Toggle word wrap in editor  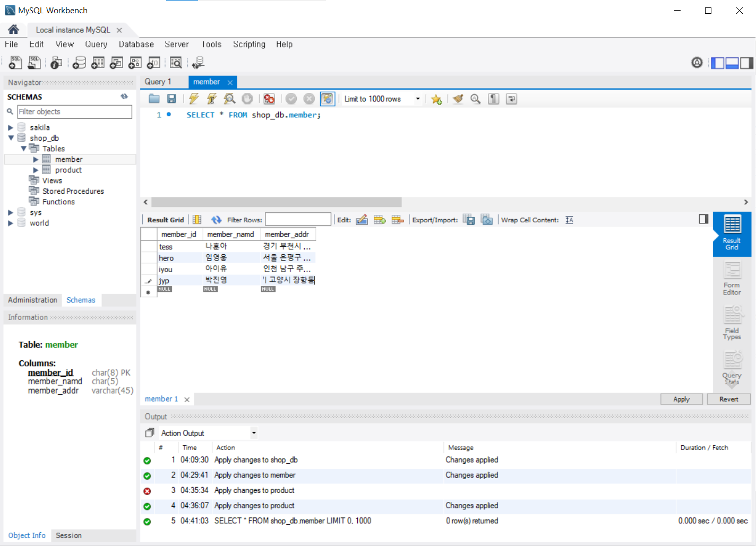(x=511, y=99)
